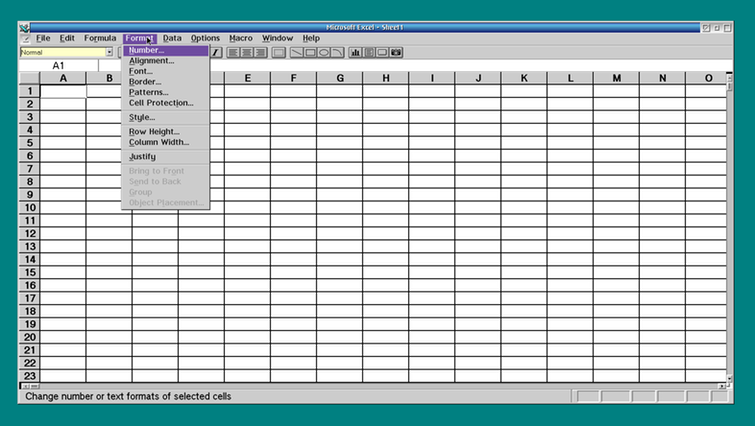Open the Data menu

click(172, 38)
